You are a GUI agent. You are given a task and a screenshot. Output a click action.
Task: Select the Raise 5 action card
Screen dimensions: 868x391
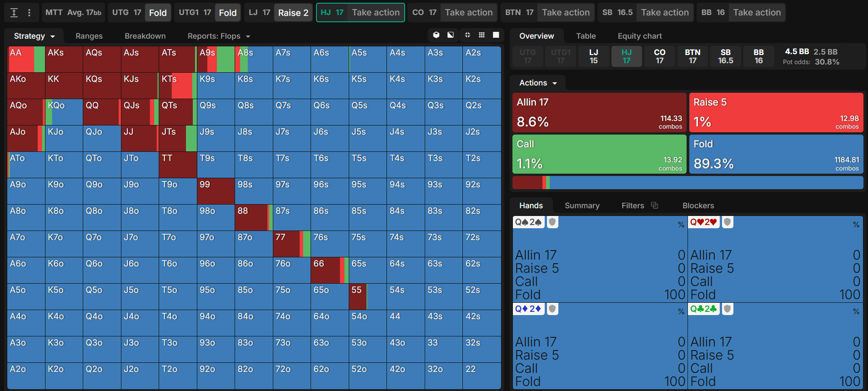pyautogui.click(x=776, y=113)
